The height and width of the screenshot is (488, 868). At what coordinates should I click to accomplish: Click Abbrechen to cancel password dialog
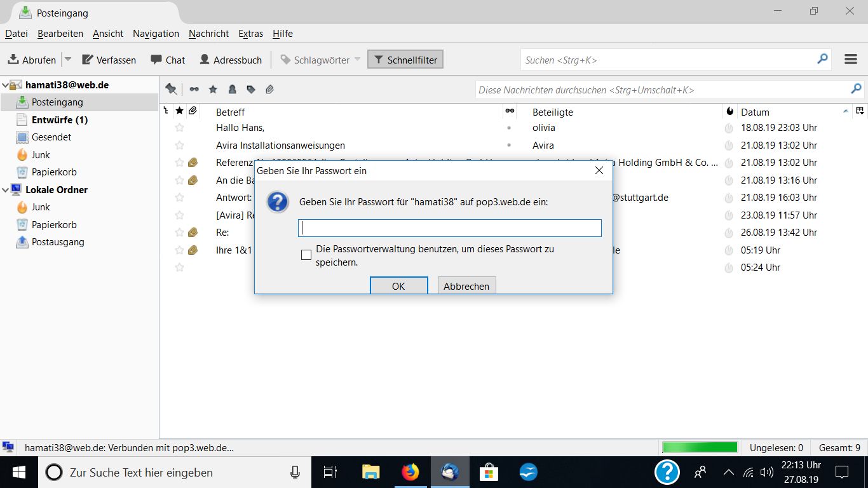[x=466, y=286]
